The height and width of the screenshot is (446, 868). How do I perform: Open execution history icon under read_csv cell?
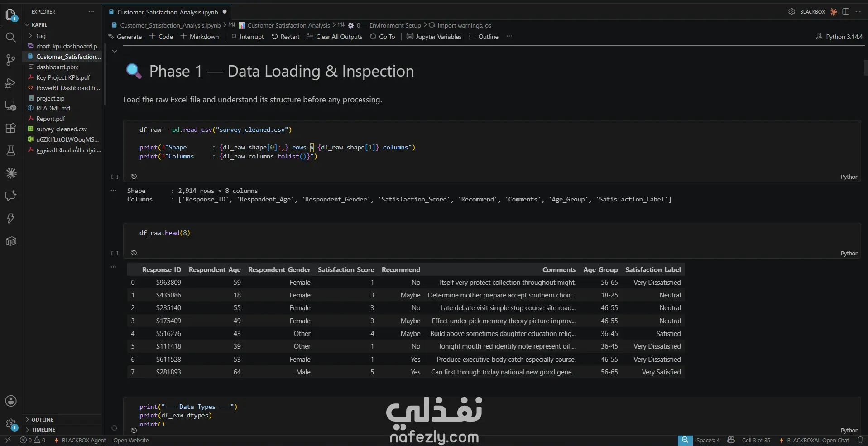[x=134, y=177]
